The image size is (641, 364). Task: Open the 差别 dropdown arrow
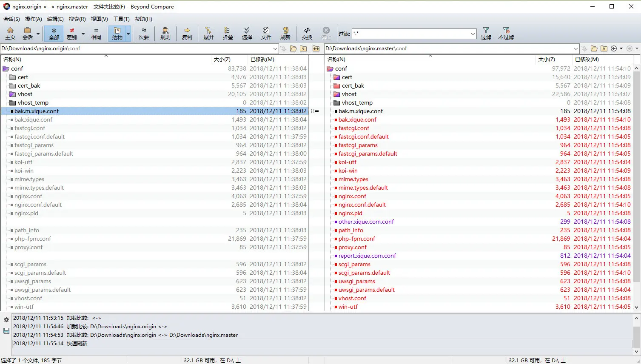click(83, 34)
